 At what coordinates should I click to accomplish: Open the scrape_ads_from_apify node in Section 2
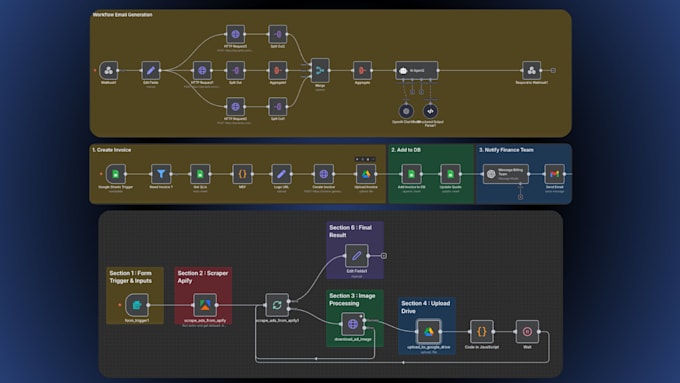pos(205,305)
